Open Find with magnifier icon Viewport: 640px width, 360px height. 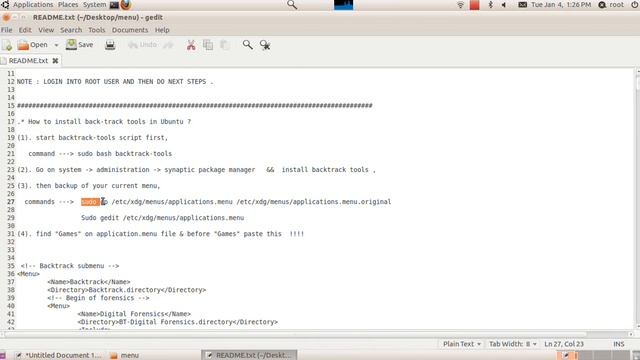coord(247,45)
